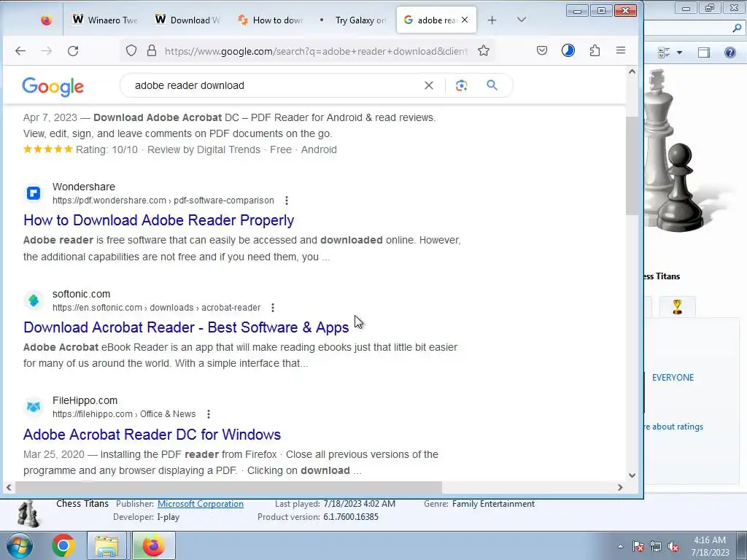
Task: Click the scroll up arrow in Firefox page
Action: (x=632, y=72)
